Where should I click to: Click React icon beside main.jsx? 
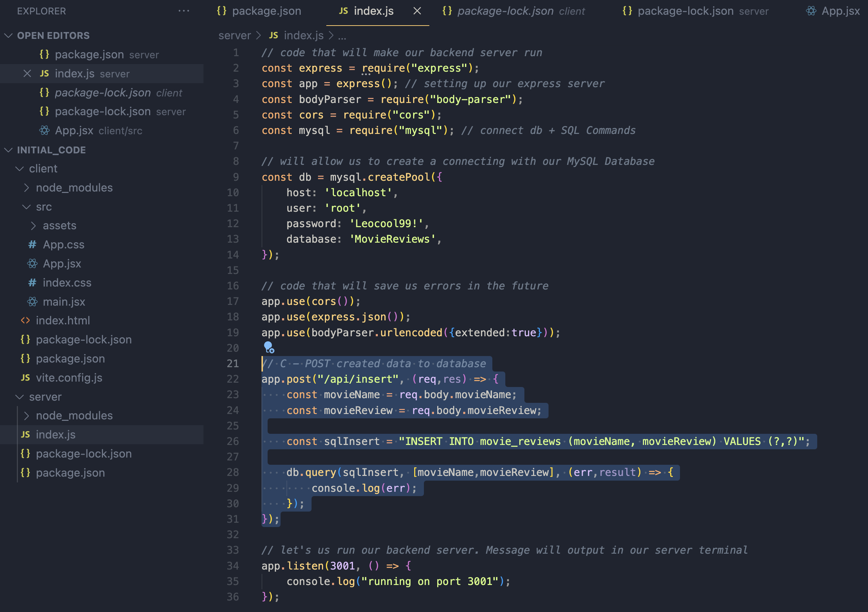[32, 302]
